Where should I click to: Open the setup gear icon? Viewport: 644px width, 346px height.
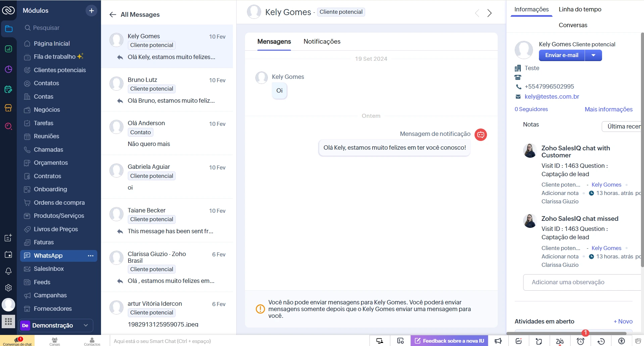pos(8,288)
